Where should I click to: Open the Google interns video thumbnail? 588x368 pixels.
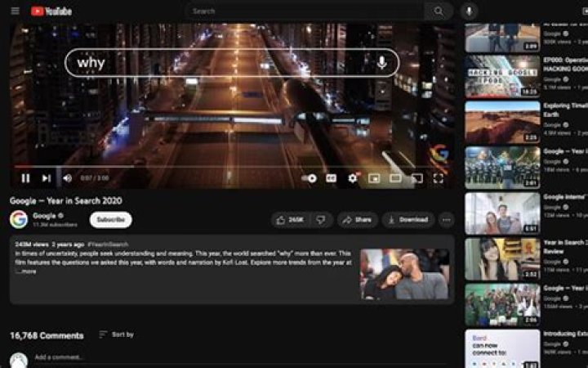coord(502,213)
